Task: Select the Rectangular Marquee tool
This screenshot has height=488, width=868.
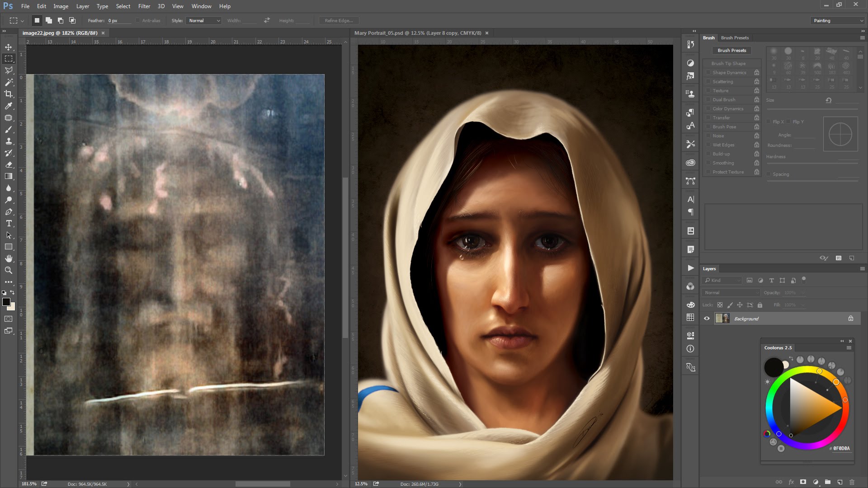Action: (x=9, y=58)
